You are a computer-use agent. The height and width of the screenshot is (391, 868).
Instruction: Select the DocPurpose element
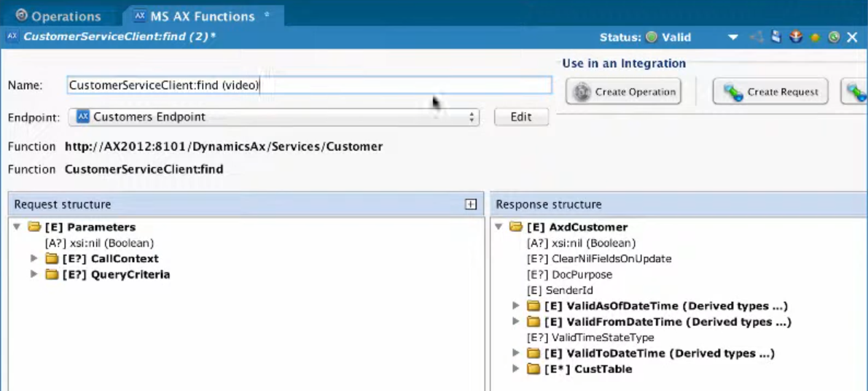click(x=570, y=275)
